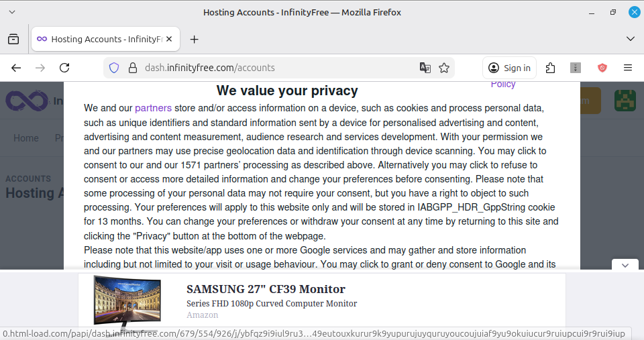Close the Hosting Accounts tab

coord(168,40)
